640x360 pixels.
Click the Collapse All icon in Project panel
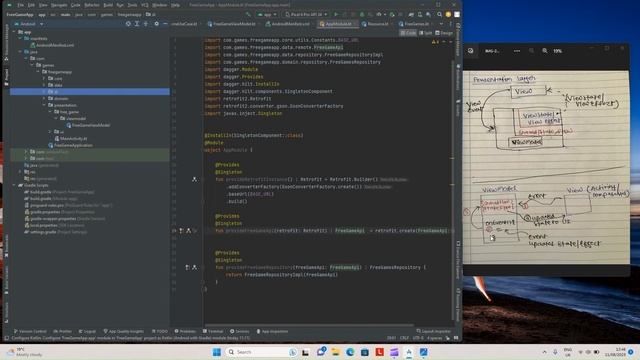(146, 24)
